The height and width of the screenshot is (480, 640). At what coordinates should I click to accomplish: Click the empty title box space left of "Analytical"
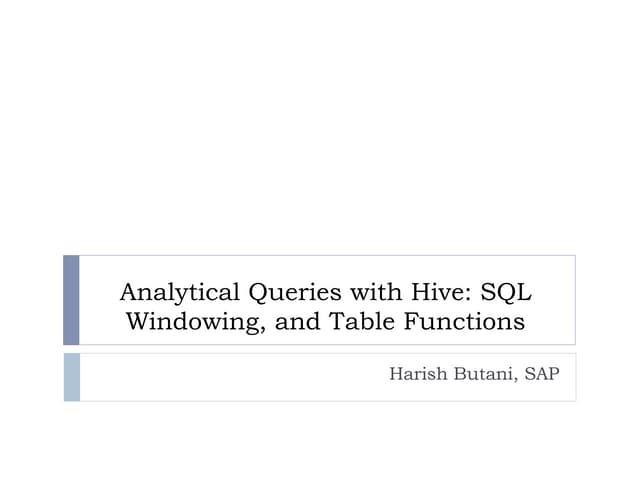(98, 292)
